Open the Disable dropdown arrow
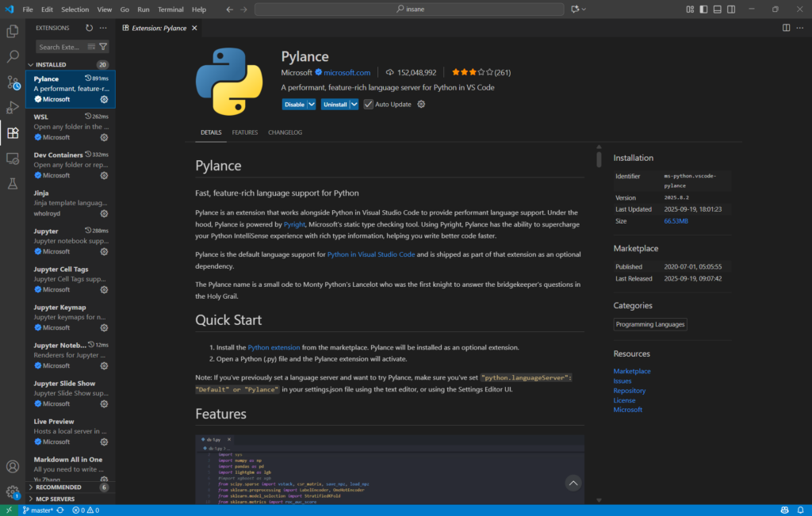812x516 pixels. 312,104
